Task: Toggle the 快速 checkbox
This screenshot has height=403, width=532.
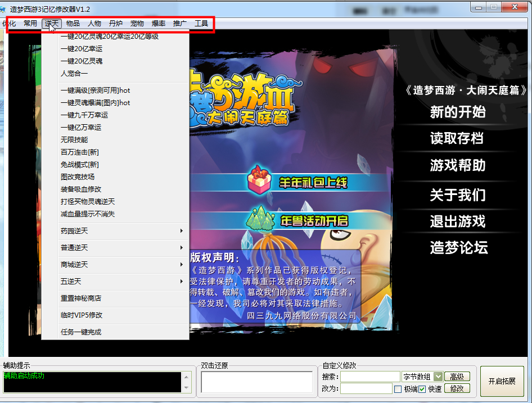Action: pos(422,389)
